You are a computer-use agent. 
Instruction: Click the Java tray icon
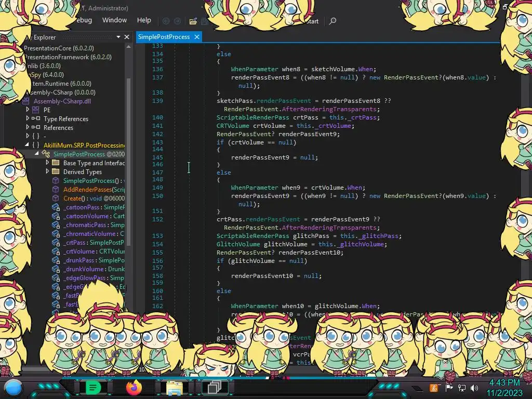click(434, 388)
